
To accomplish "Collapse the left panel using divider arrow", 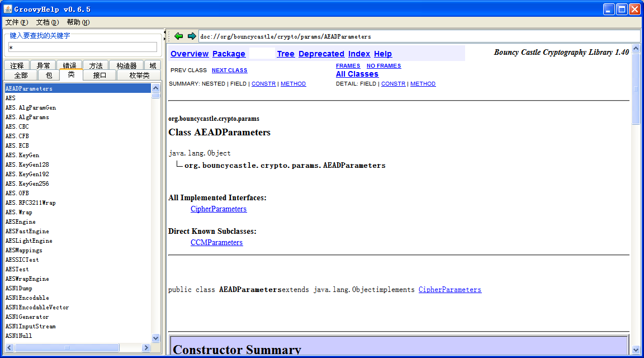I will pos(165,32).
